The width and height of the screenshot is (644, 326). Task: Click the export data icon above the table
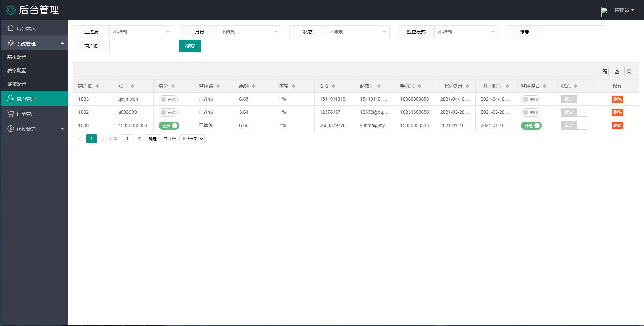617,72
